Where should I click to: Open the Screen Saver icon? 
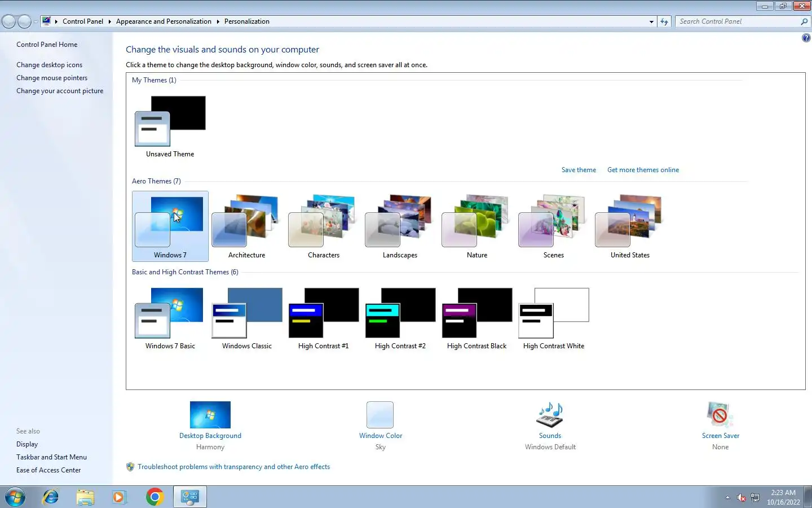click(x=720, y=415)
